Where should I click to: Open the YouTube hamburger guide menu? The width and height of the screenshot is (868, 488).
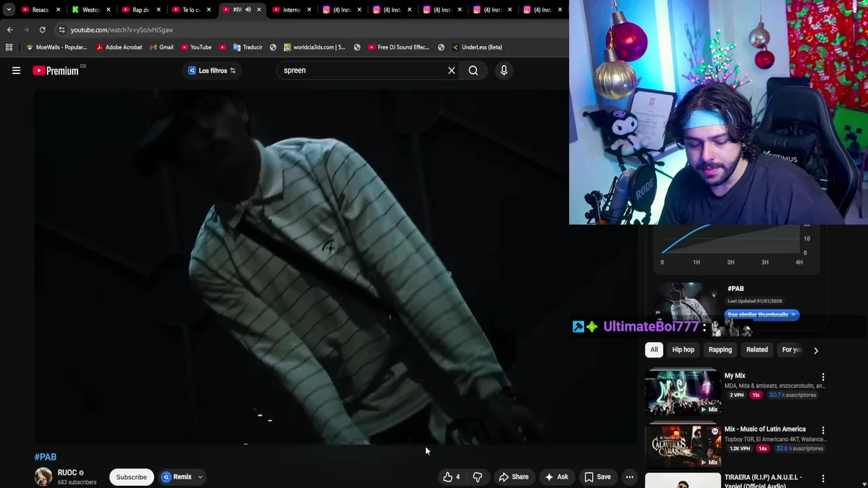16,70
